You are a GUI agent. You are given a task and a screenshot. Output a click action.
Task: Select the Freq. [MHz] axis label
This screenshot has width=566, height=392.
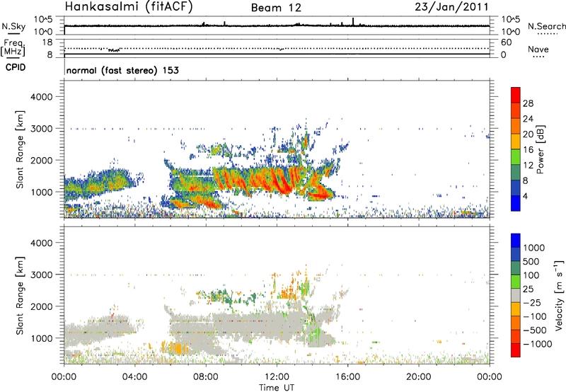(13, 47)
